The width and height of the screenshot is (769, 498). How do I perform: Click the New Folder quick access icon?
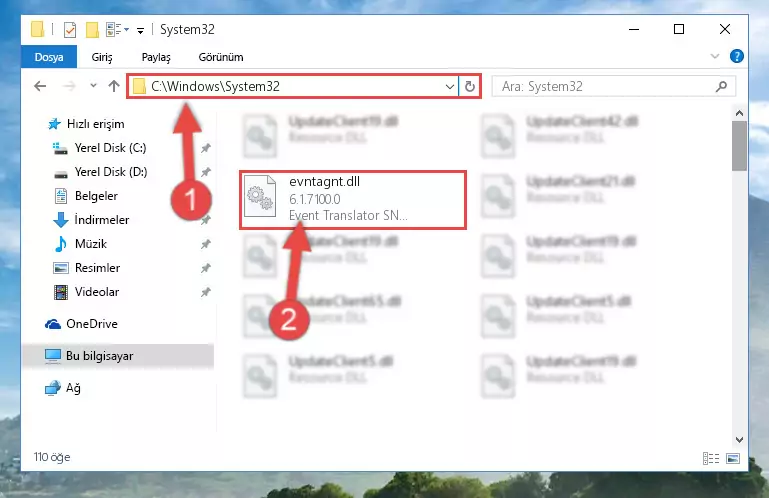pos(92,30)
